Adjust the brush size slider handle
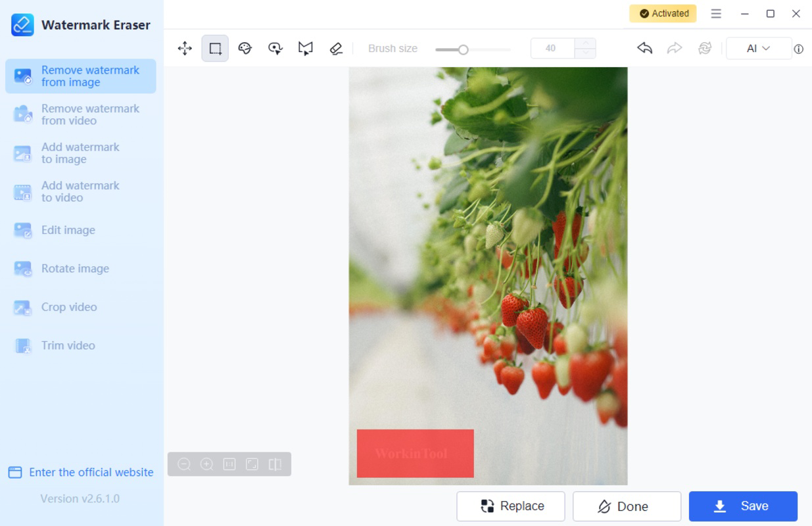This screenshot has height=526, width=812. [x=463, y=49]
